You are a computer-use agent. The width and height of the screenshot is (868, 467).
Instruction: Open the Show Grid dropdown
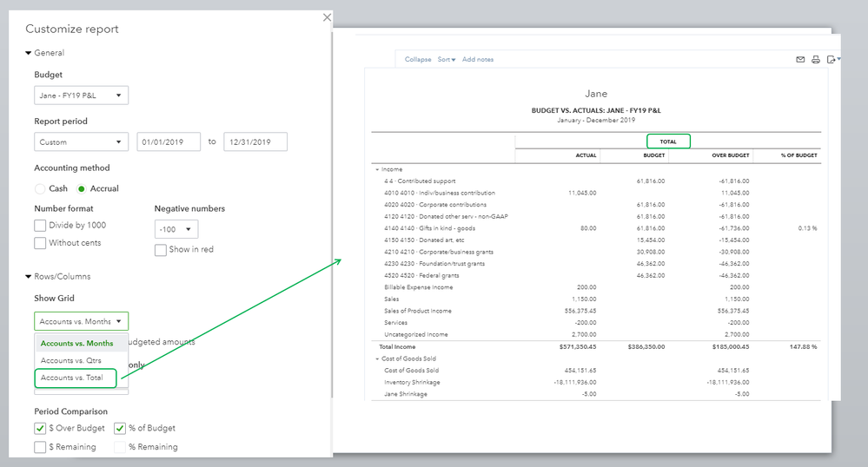coord(82,321)
